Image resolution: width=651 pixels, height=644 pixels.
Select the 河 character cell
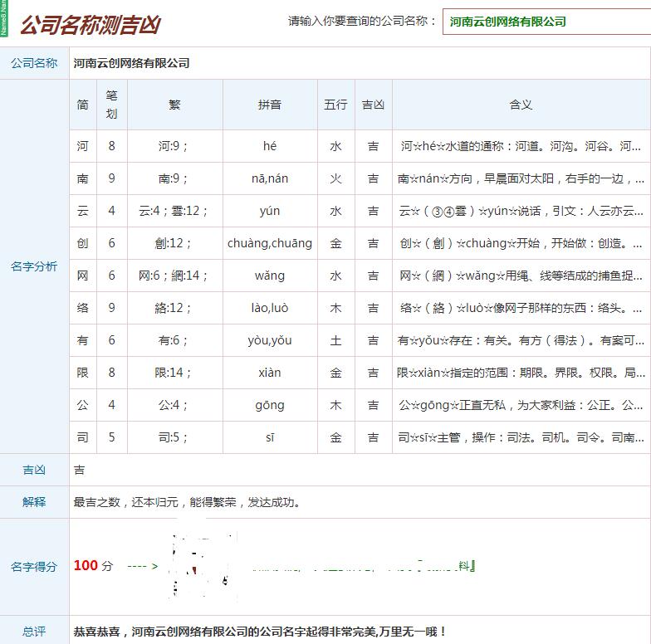click(83, 146)
